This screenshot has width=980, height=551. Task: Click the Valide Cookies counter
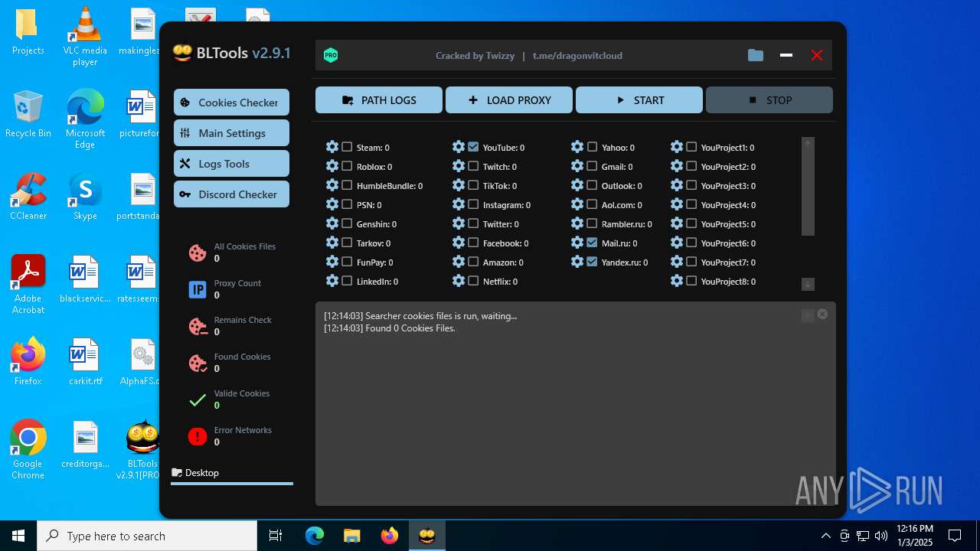230,399
